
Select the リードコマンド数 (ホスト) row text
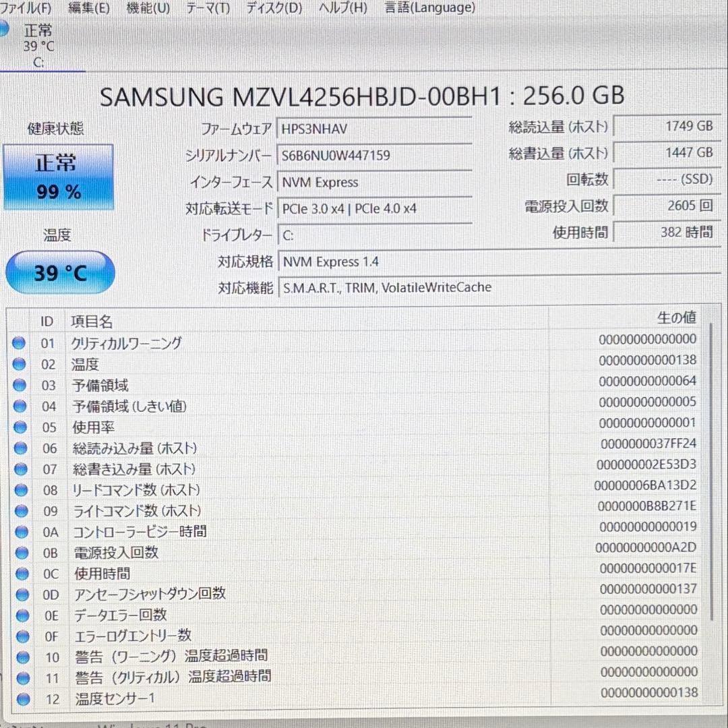click(x=136, y=490)
